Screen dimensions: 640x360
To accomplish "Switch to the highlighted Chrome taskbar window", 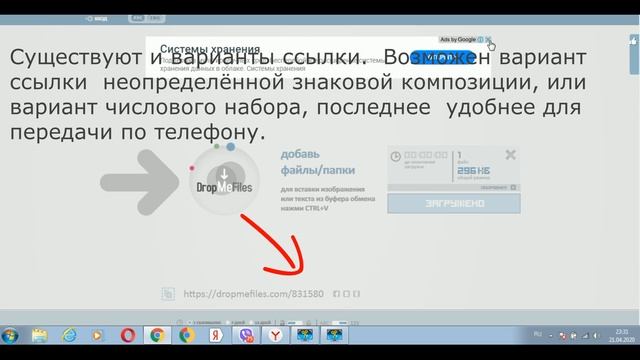I will 157,336.
